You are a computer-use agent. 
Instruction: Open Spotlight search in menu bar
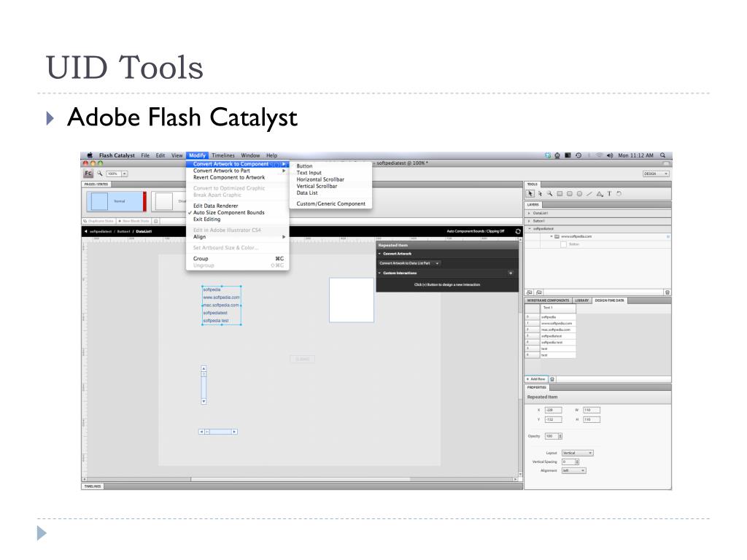click(662, 155)
